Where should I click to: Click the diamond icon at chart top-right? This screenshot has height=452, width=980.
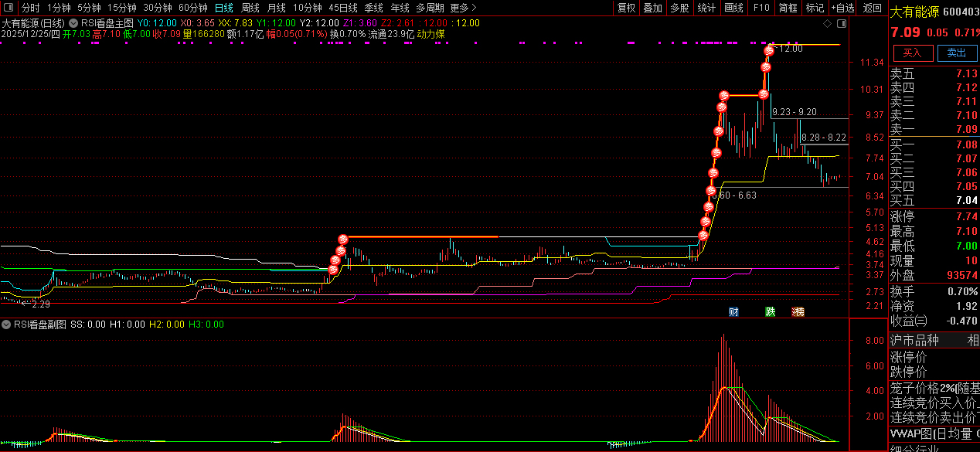click(828, 23)
